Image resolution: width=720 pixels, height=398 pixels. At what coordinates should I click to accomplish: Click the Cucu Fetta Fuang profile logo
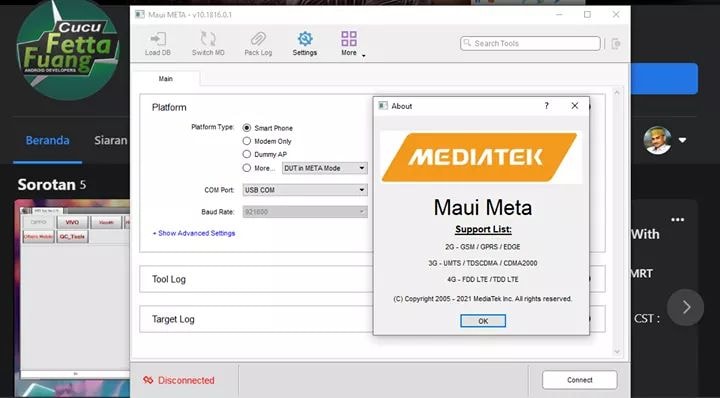click(x=68, y=49)
